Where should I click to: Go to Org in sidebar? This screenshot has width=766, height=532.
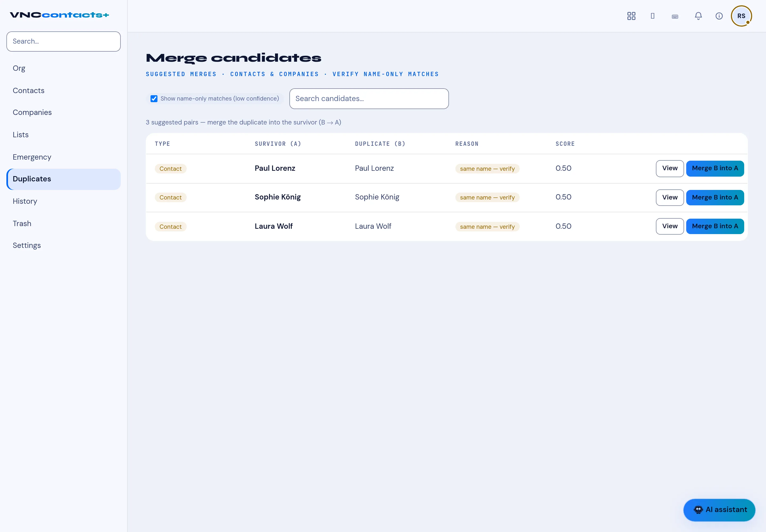click(x=63, y=68)
